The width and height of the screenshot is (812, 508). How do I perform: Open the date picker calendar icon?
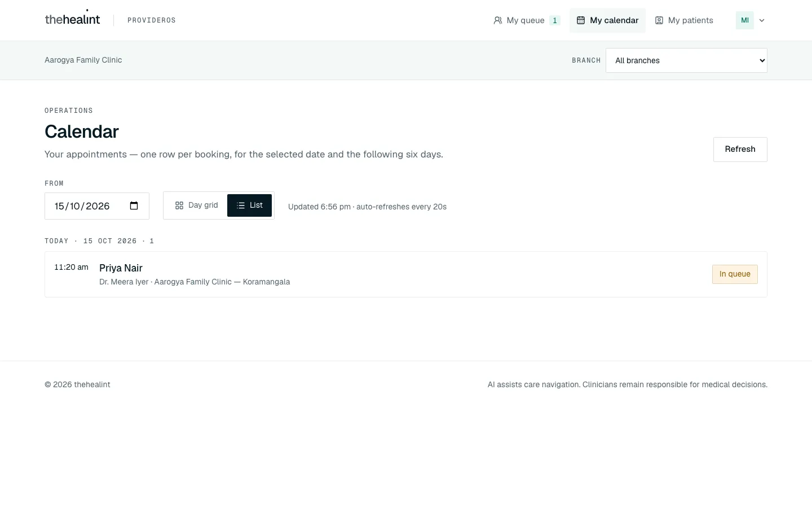[x=134, y=205]
